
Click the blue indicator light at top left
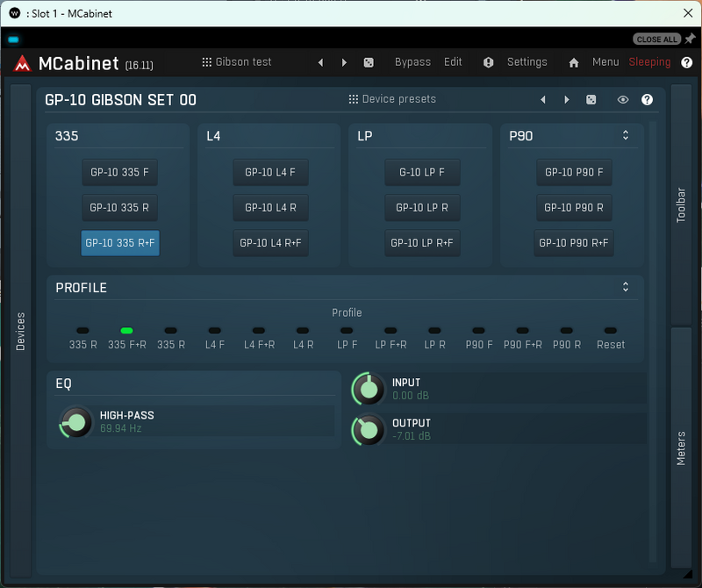pos(13,39)
